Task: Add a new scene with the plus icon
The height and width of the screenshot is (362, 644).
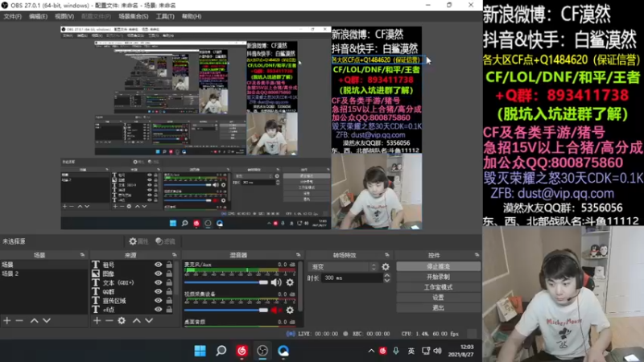Action: [7, 320]
